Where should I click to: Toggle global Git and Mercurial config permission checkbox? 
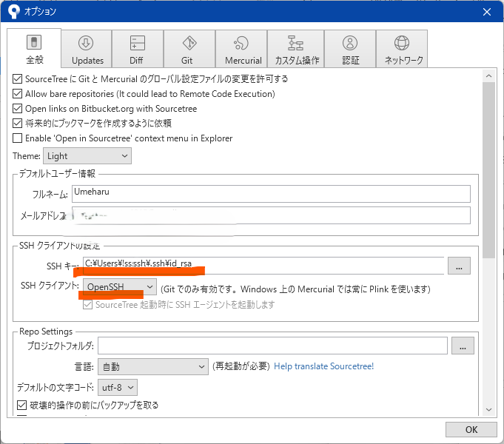[x=17, y=78]
